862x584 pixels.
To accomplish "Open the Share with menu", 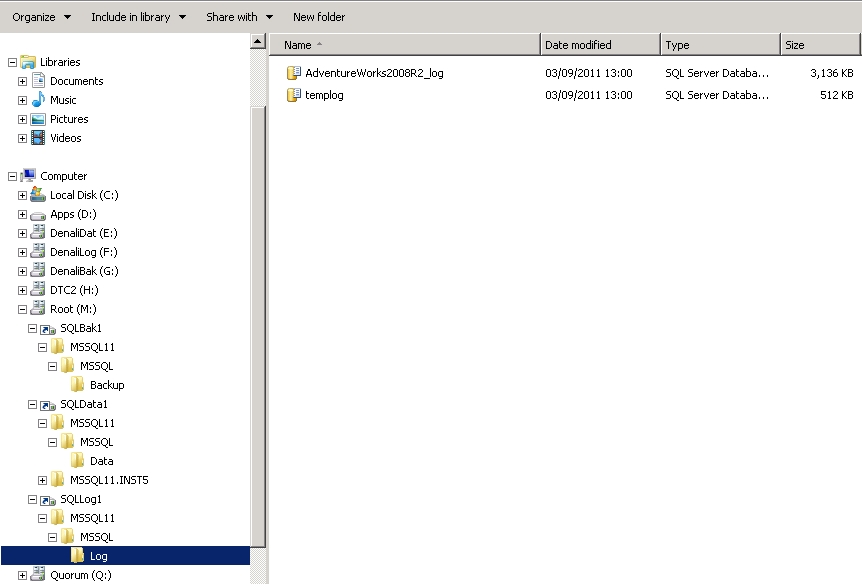I will pyautogui.click(x=239, y=17).
